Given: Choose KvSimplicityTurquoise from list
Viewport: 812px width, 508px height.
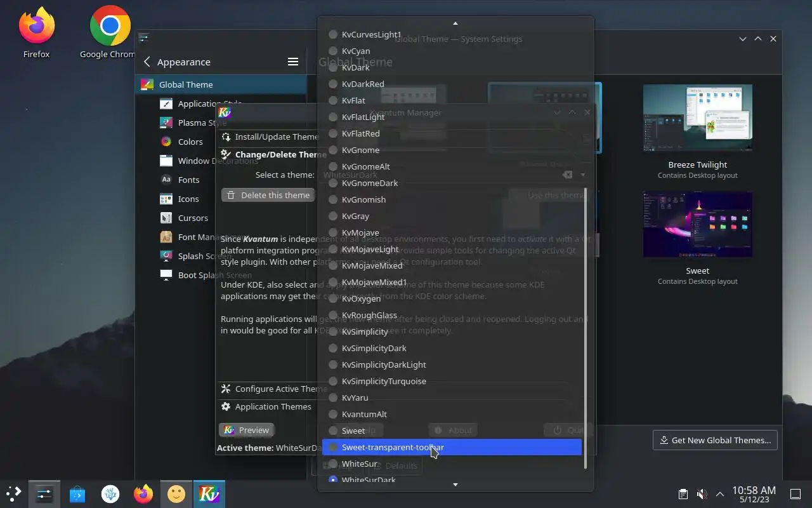Looking at the screenshot, I should tap(452, 381).
